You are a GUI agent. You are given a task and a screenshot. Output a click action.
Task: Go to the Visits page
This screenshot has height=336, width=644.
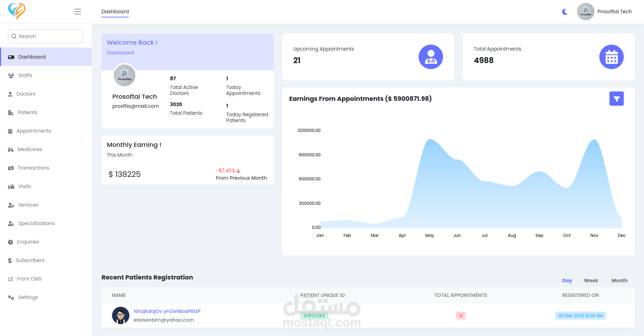[x=46, y=186]
